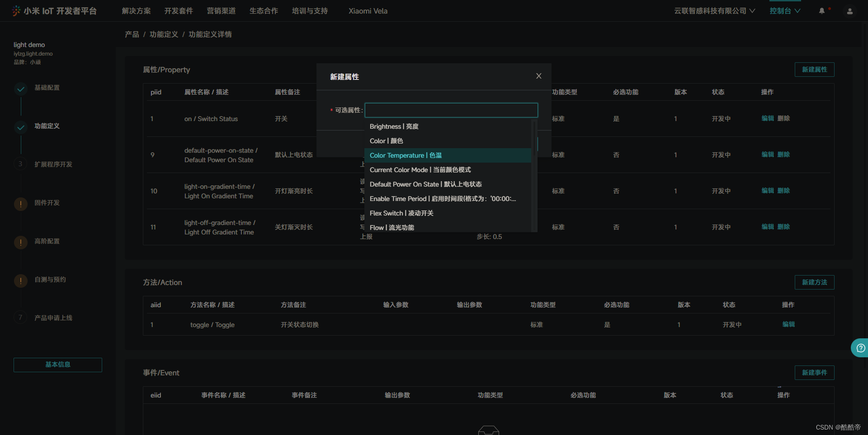Open Xiaomi Vela in top navigation
Screen dimensions: 868x435
(x=368, y=11)
